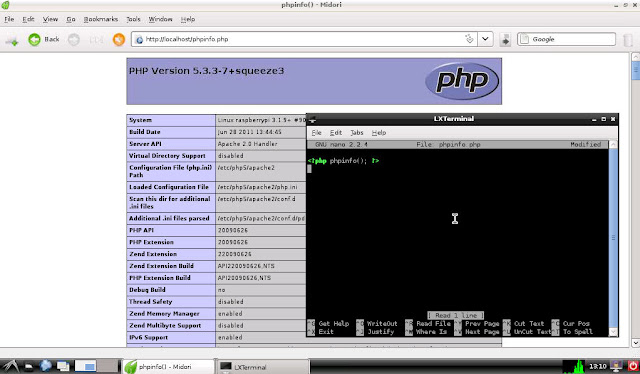Click the green Back arrow in Midori

point(34,39)
